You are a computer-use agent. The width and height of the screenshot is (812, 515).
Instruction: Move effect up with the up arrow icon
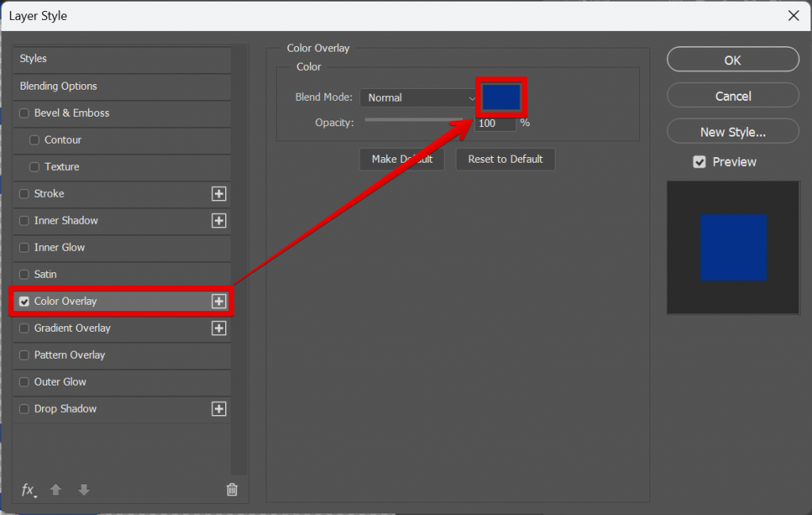tap(56, 490)
